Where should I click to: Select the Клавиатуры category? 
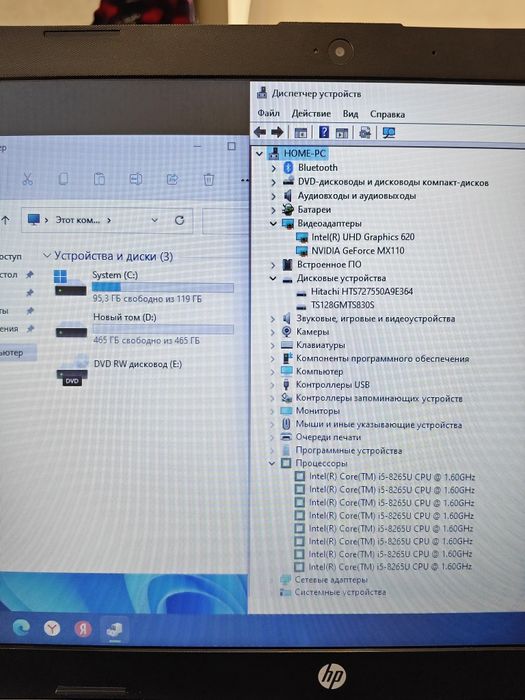[321, 345]
